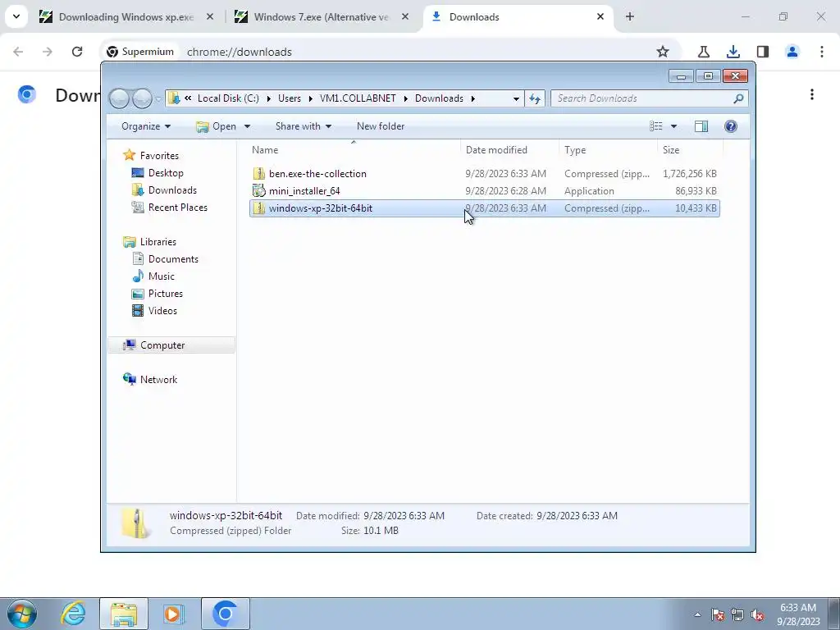Click the muted volume tray icon
This screenshot has height=630, width=840.
(x=757, y=614)
